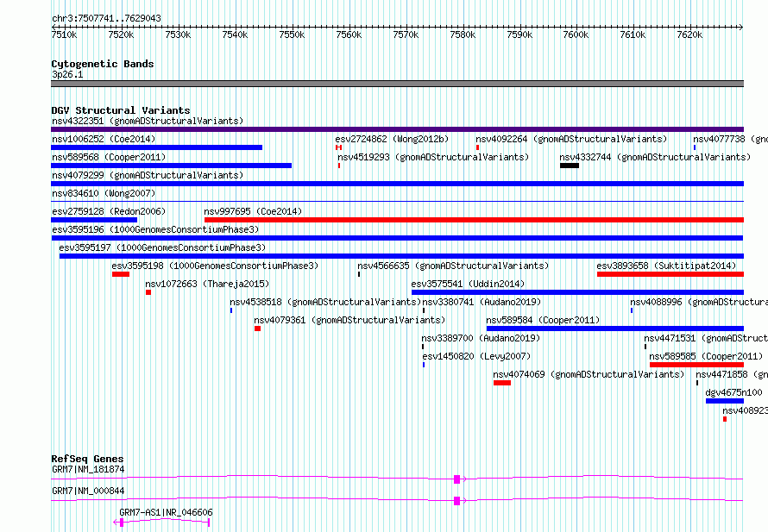This screenshot has width=768, height=532.
Task: Open nsv4471531 gnomAD variant label
Action: (706, 338)
